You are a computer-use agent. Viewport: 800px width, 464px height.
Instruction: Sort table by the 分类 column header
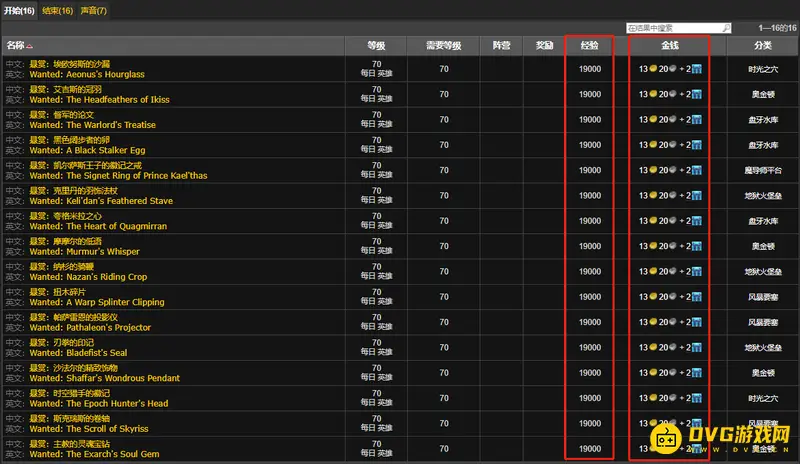(763, 46)
